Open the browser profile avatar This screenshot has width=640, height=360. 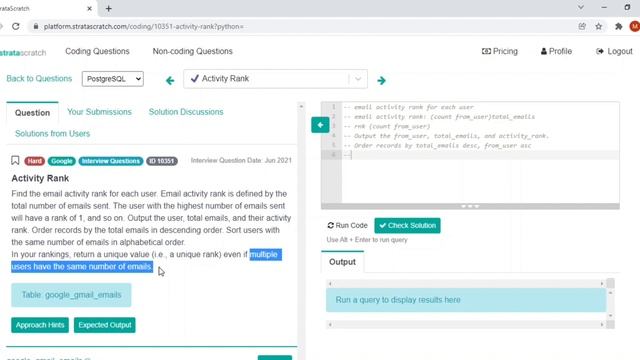(x=635, y=27)
